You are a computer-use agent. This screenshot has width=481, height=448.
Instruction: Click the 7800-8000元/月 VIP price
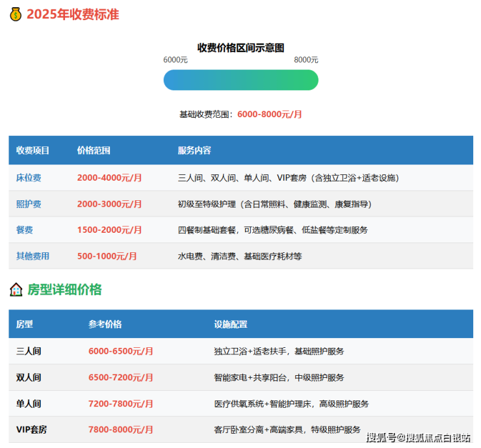[121, 430]
